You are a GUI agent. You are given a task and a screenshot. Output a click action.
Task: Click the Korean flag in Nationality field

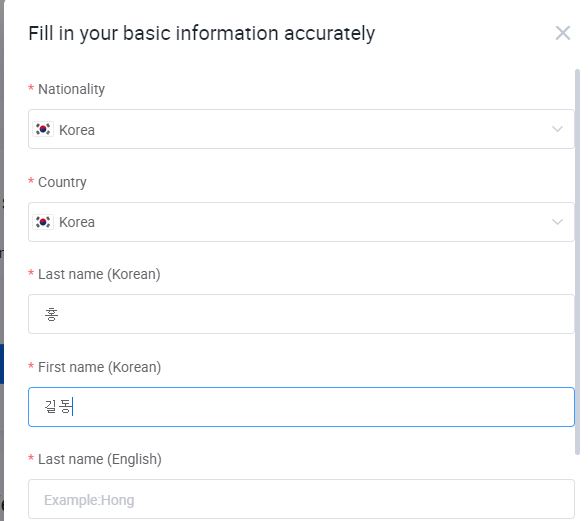click(43, 129)
